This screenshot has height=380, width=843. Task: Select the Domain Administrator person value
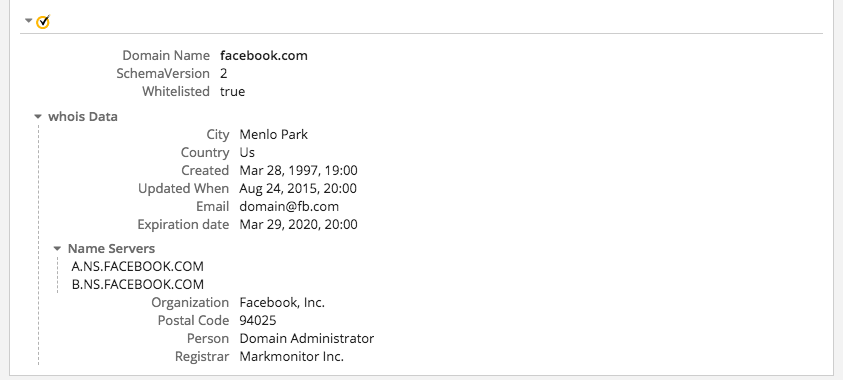click(x=306, y=339)
